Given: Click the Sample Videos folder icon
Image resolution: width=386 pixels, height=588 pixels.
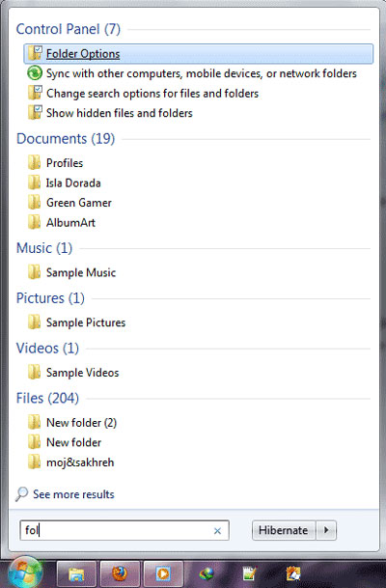Looking at the screenshot, I should coord(34,373).
